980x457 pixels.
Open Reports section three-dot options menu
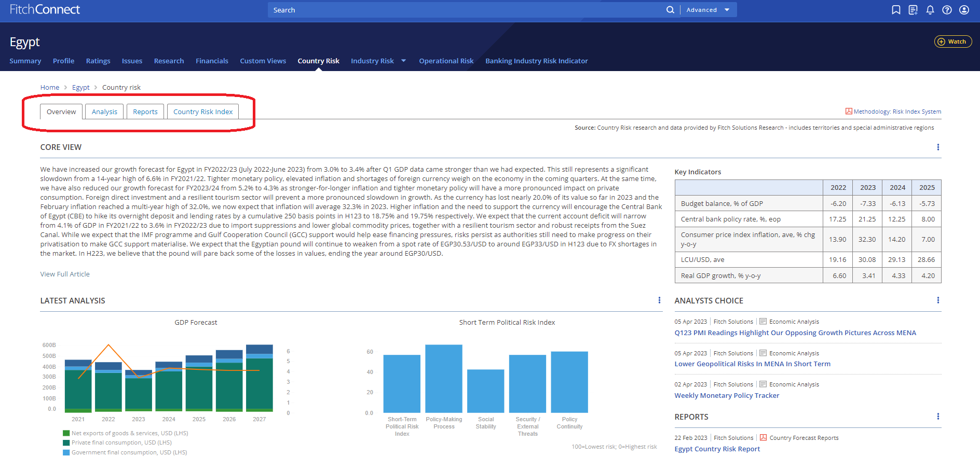[x=937, y=417]
